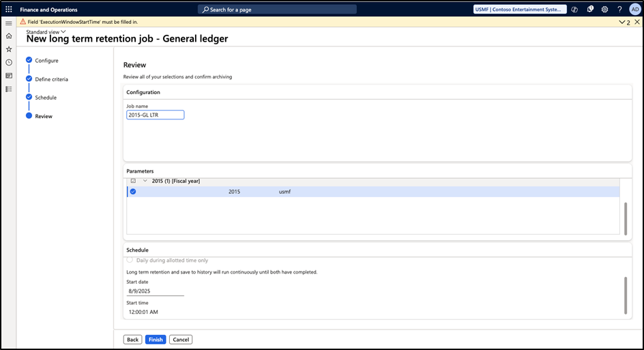Open Favorites star in the sidebar
Viewport: 644px width, 350px height.
click(x=9, y=49)
